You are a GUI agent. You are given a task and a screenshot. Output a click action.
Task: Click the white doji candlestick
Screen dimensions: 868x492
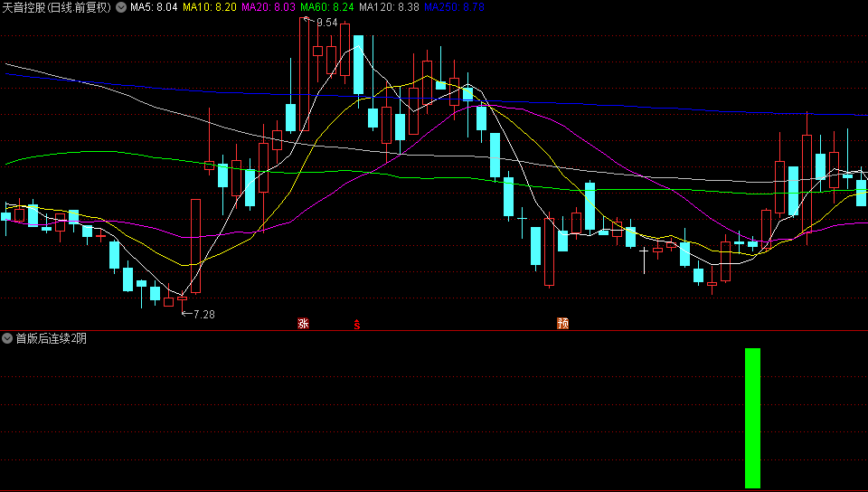point(644,260)
